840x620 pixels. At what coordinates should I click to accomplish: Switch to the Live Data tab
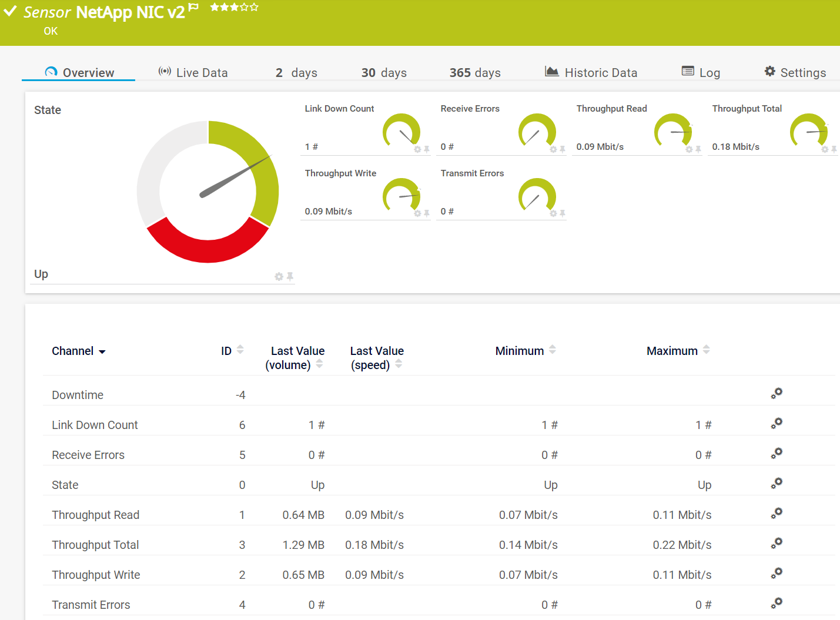click(x=193, y=72)
